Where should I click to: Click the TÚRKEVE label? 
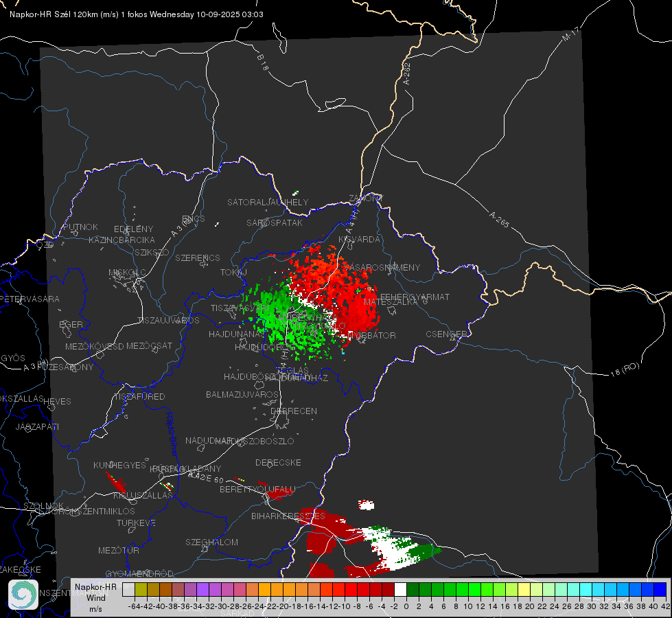pyautogui.click(x=137, y=523)
